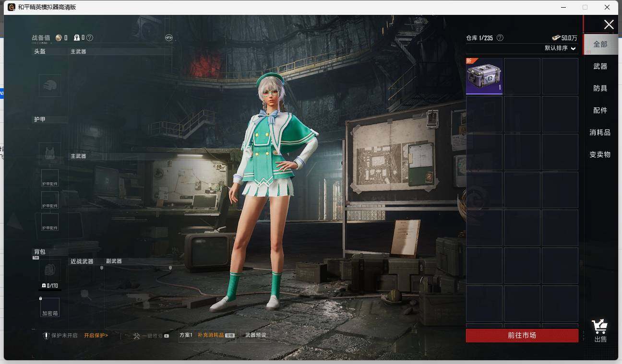Toggle the eye visibility icon above gear panel

pos(168,37)
